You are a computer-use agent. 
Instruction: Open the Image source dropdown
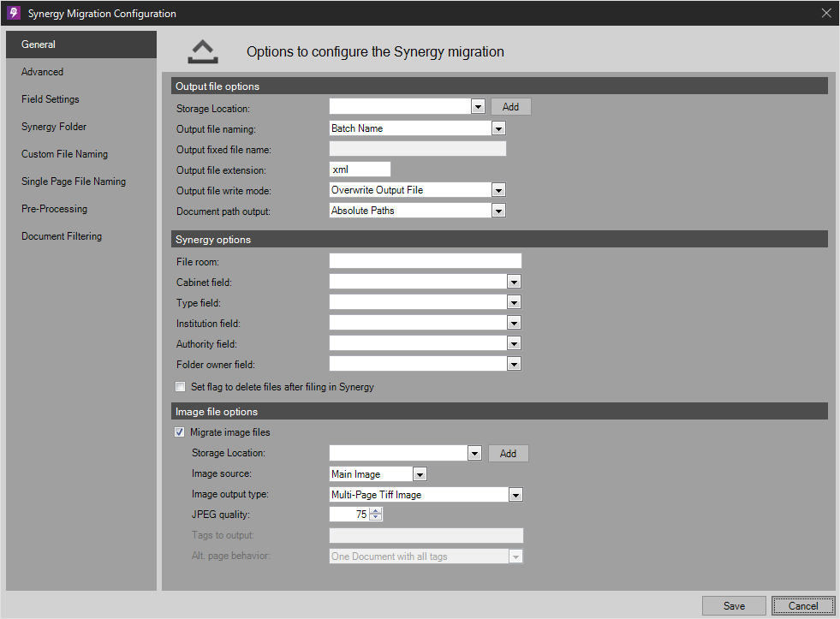[x=420, y=474]
